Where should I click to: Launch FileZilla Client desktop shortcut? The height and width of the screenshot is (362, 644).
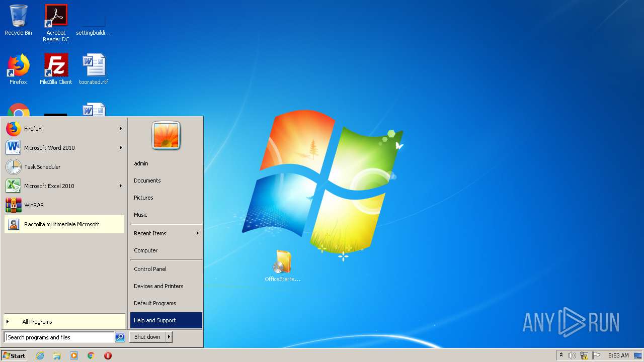pyautogui.click(x=56, y=69)
